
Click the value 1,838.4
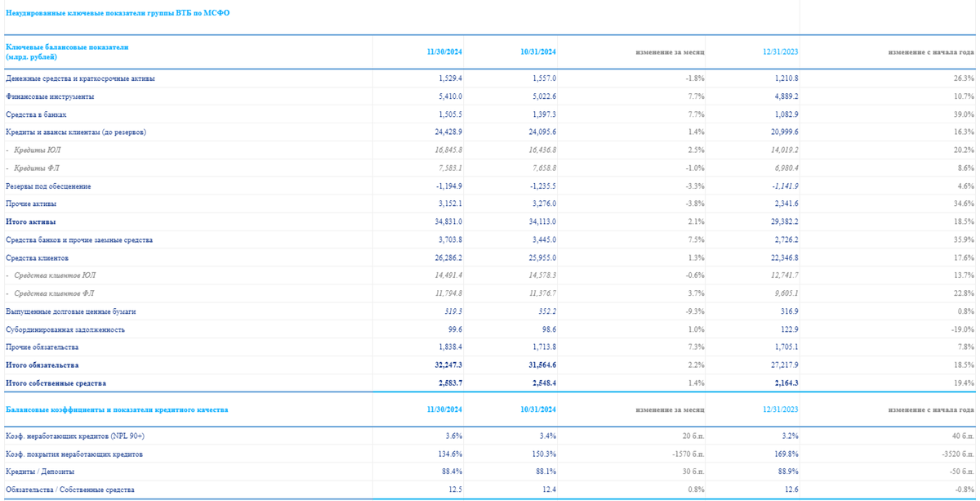coord(451,347)
